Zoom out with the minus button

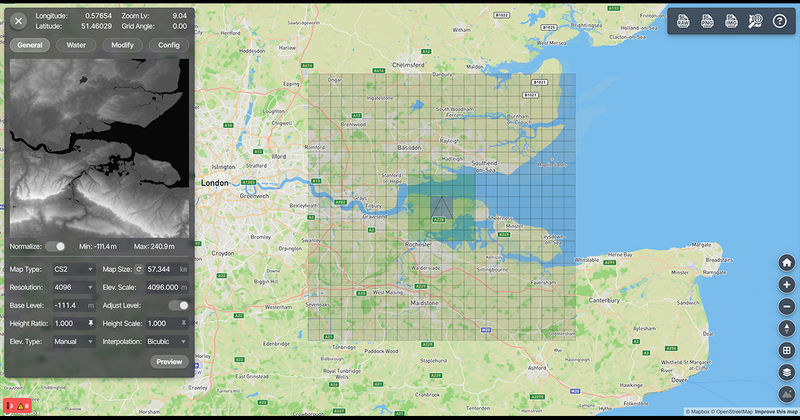pyautogui.click(x=787, y=307)
